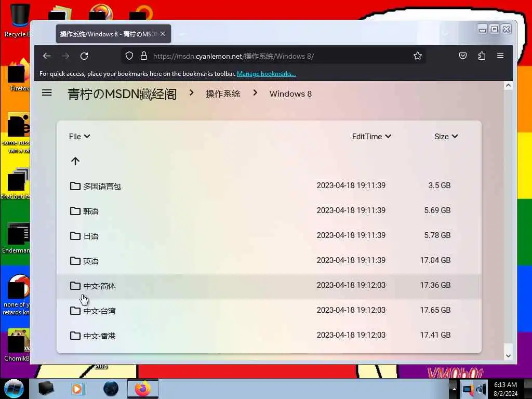This screenshot has width=532, height=399.
Task: Click the volume speaker tray icon
Action: [481, 389]
